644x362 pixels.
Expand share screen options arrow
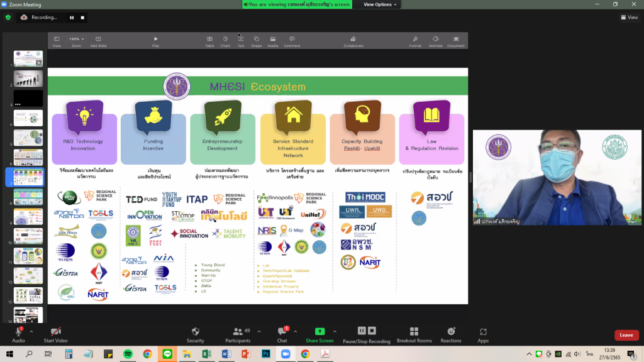click(x=335, y=332)
